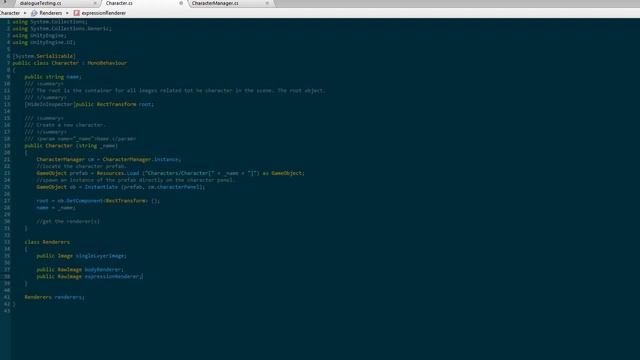Click the 'class Renderers' declaration line

pos(47,242)
